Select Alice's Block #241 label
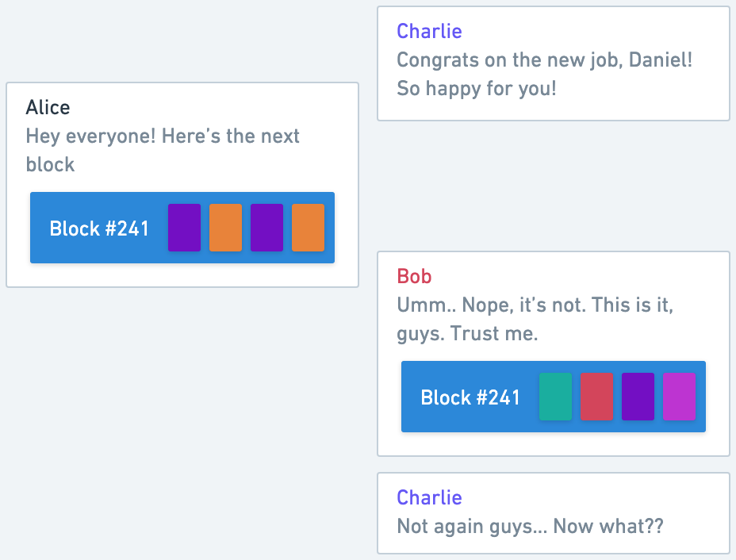This screenshot has height=560, width=736. point(99,228)
